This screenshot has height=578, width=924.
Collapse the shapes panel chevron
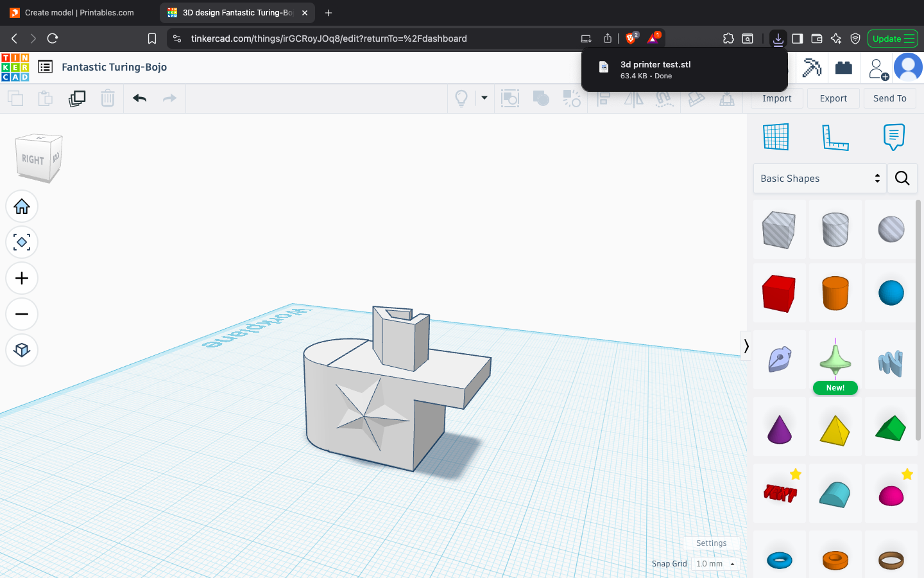pyautogui.click(x=746, y=346)
